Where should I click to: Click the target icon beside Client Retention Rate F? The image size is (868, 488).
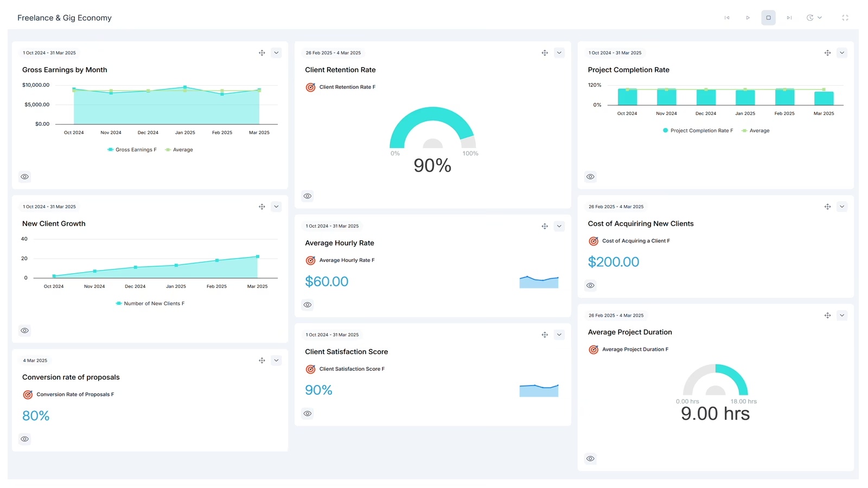tap(310, 87)
